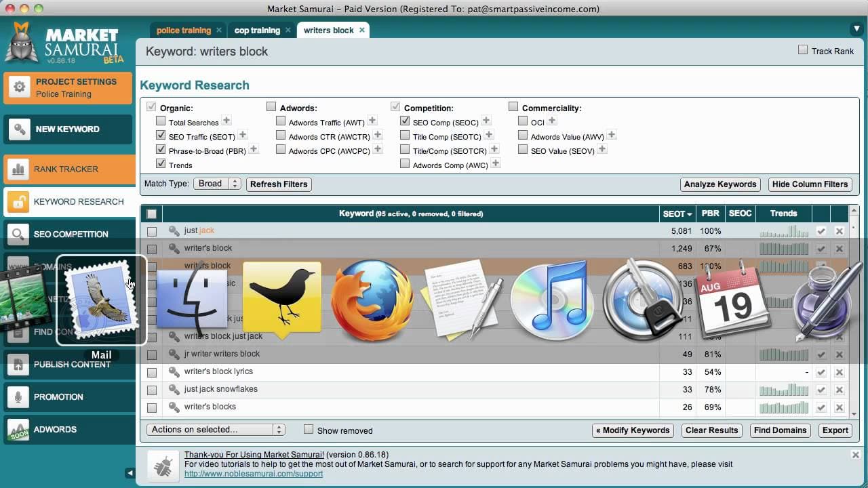Open the "Actions on selected..." dropdown
The width and height of the screenshot is (868, 488).
[216, 430]
